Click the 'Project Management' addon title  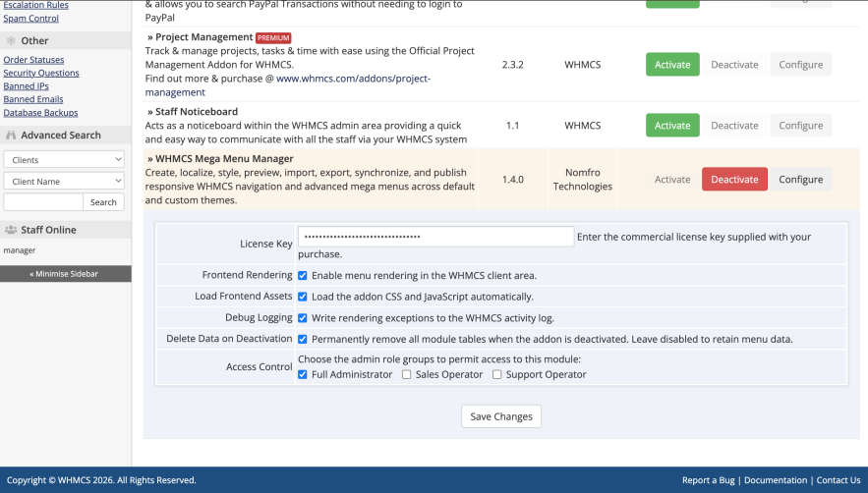pyautogui.click(x=203, y=37)
